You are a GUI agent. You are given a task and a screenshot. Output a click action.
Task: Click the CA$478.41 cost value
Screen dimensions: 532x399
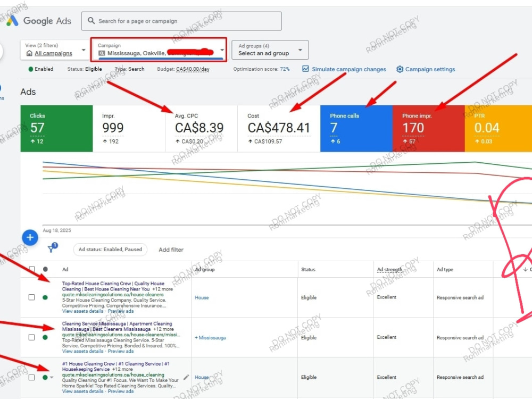[x=279, y=128]
